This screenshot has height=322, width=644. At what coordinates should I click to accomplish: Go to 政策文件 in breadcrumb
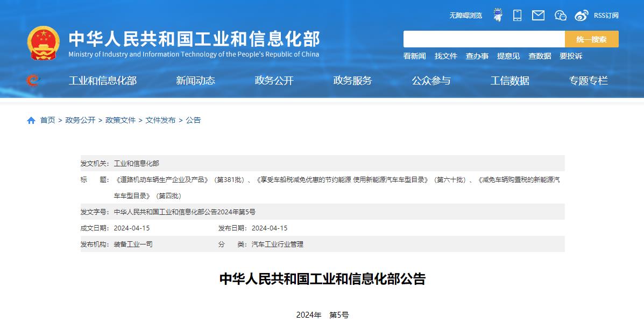click(121, 121)
